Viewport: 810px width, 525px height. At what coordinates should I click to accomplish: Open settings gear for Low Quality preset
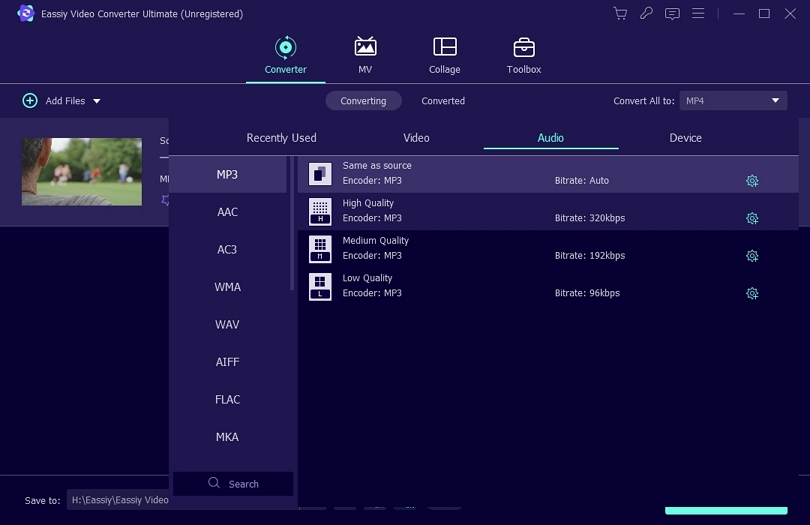(x=752, y=294)
